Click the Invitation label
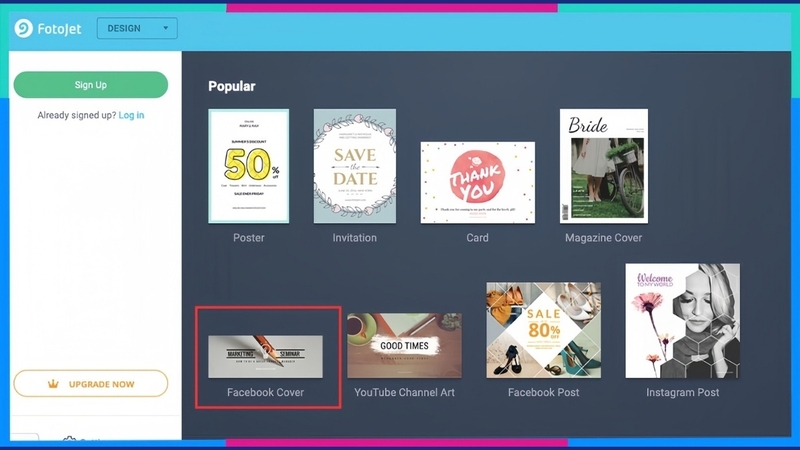 pos(355,238)
